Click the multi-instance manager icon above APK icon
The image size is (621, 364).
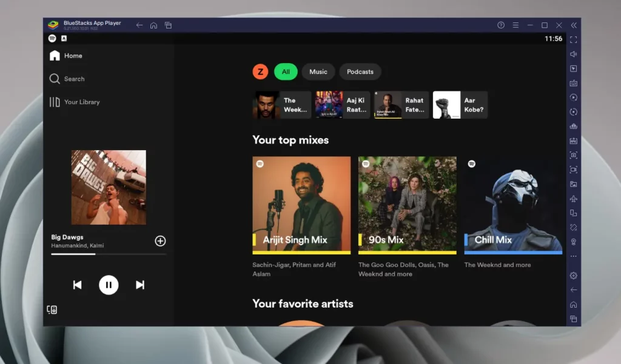tap(574, 126)
